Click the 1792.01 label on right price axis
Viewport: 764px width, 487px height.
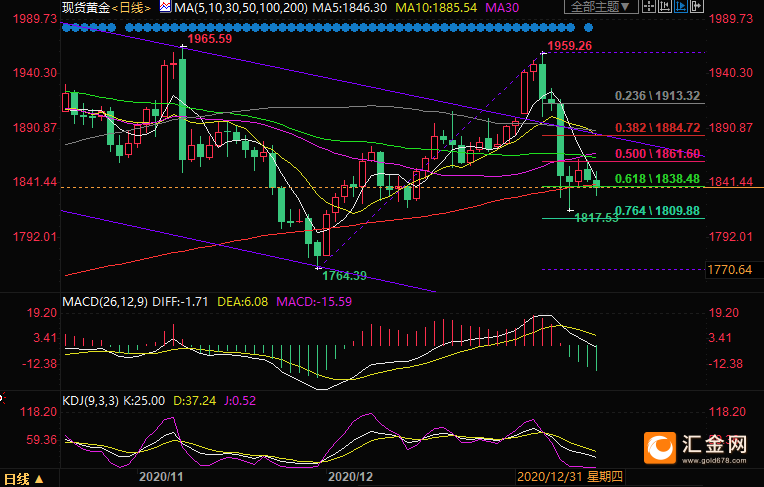point(730,237)
